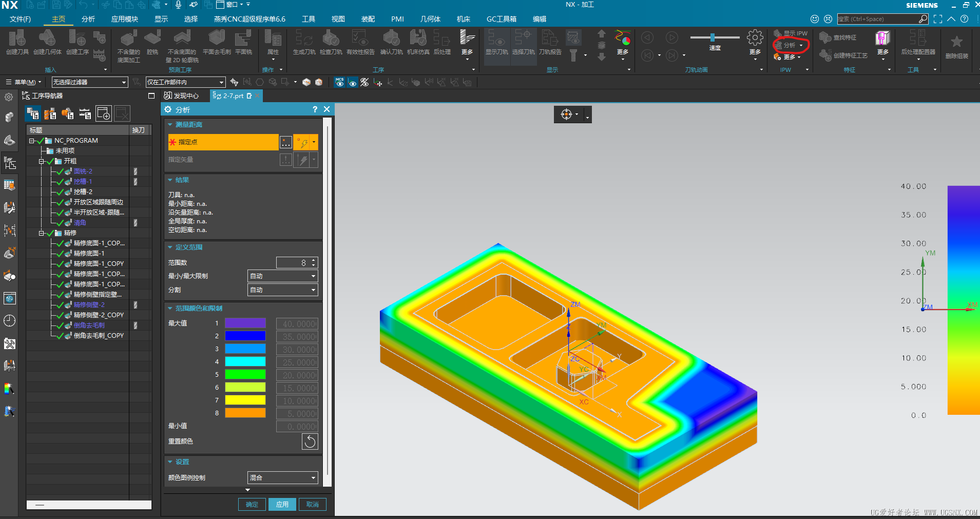
Task: Collapse the 测量距离 section
Action: coord(170,125)
